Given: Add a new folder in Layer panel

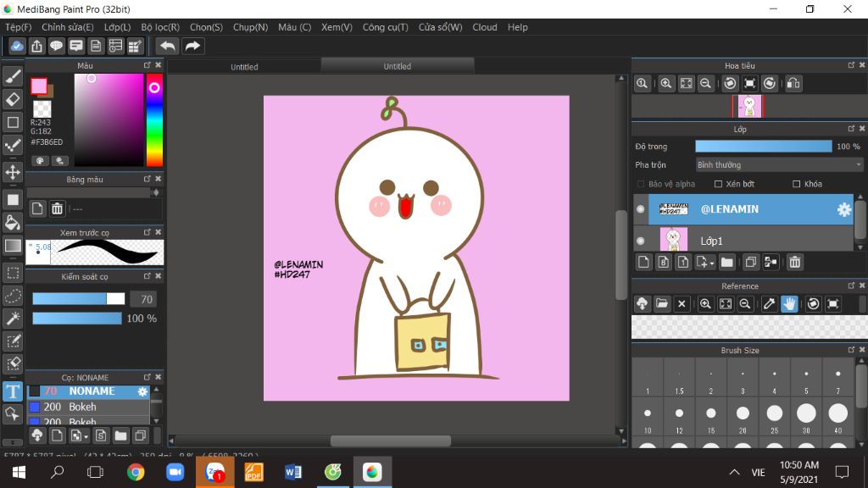Looking at the screenshot, I should 726,263.
